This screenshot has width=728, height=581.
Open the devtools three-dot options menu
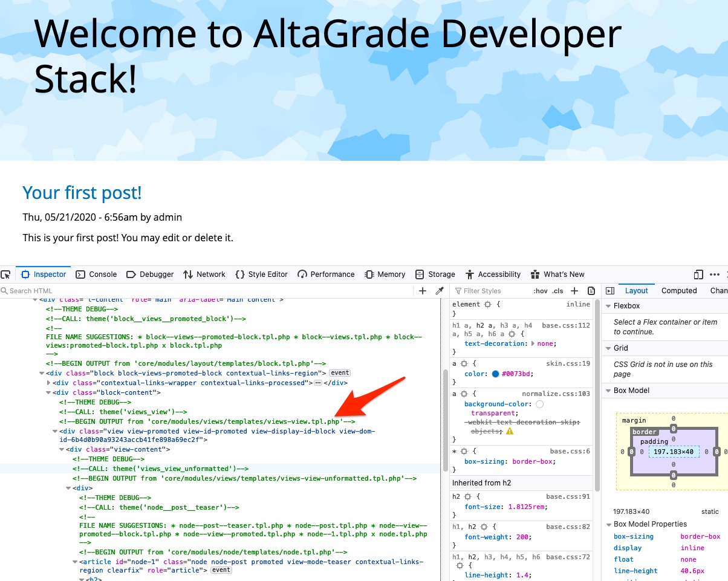[715, 274]
